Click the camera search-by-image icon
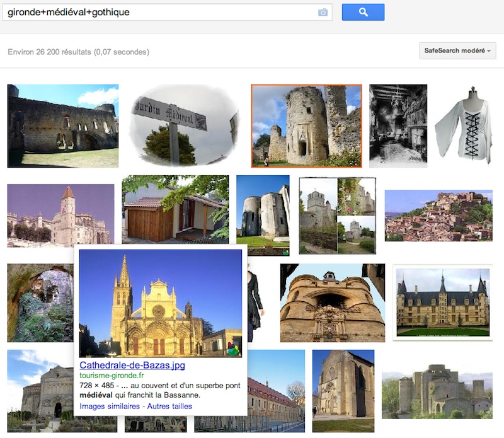 323,12
